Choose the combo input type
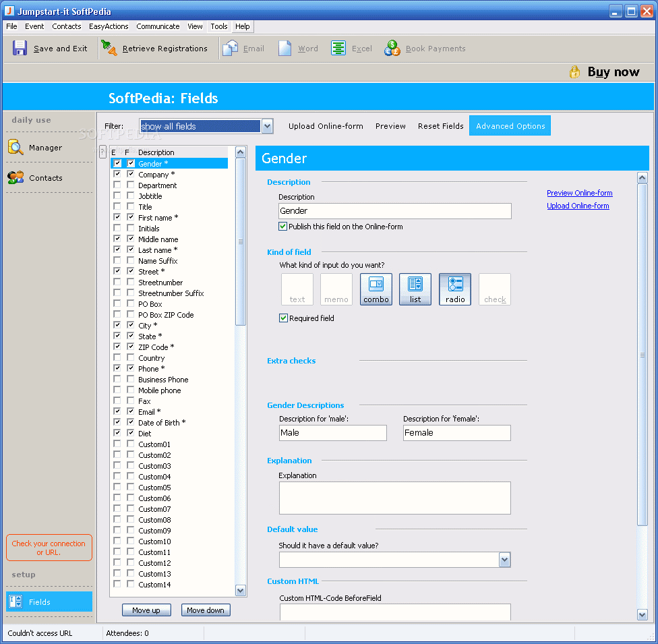Viewport: 658px width, 644px height. coord(376,289)
